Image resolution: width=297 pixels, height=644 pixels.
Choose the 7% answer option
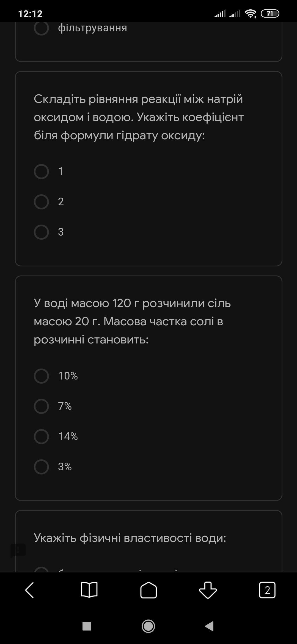point(41,406)
